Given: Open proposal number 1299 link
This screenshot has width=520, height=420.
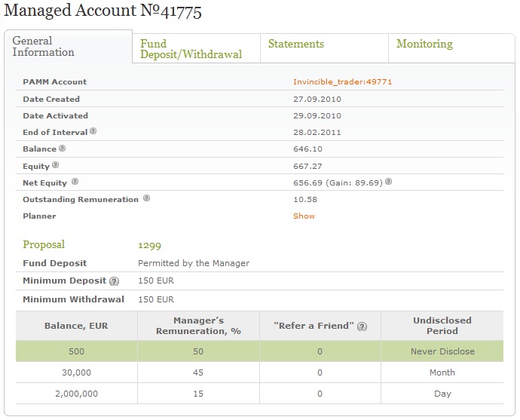Looking at the screenshot, I should [x=149, y=245].
